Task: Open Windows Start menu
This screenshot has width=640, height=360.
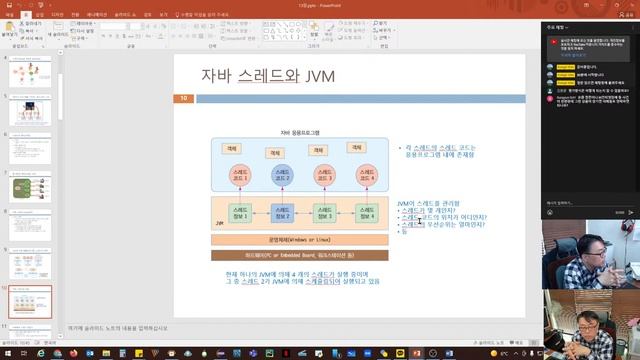Action: [7, 353]
